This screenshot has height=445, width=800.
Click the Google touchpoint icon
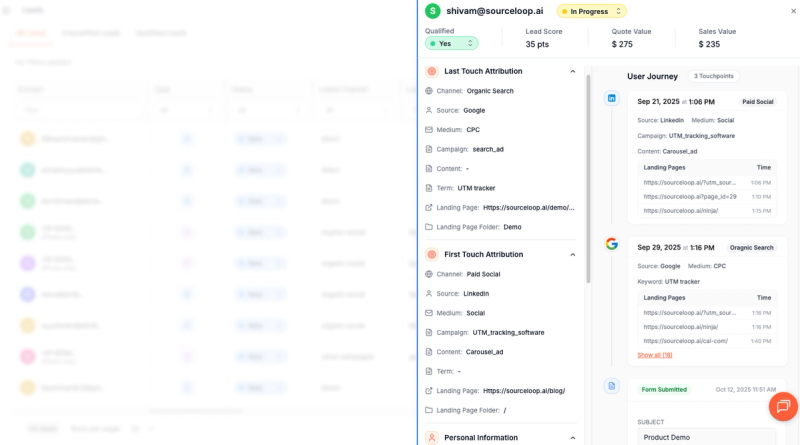[612, 244]
